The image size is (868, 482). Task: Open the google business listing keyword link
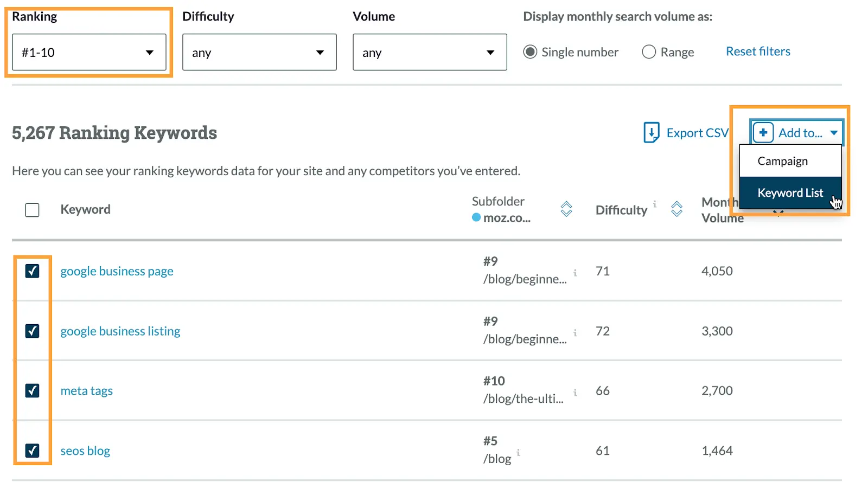120,331
